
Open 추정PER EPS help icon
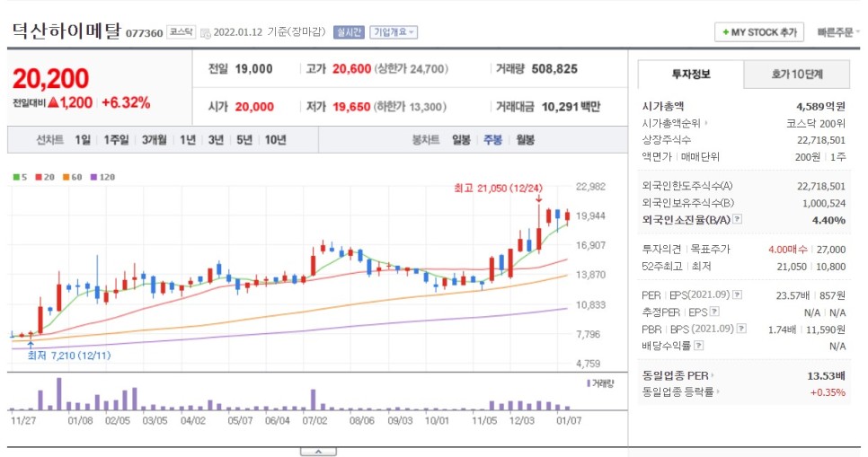pos(714,312)
